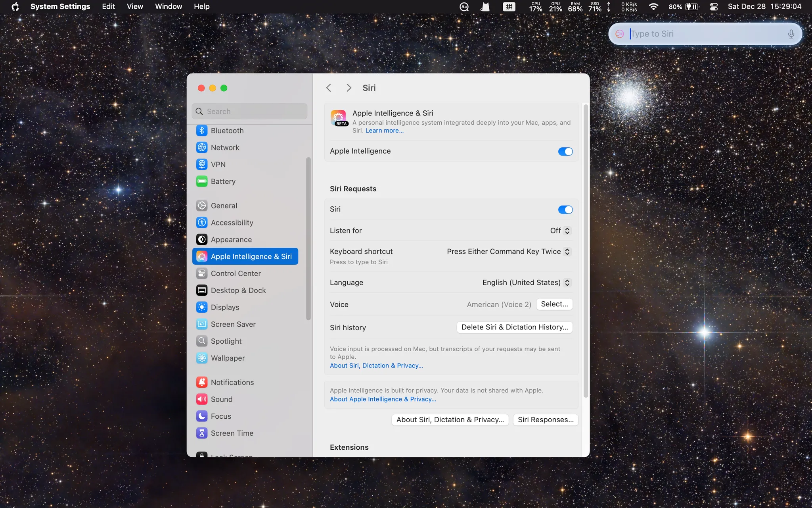The width and height of the screenshot is (812, 508).
Task: Open the General gear icon
Action: [x=202, y=206]
